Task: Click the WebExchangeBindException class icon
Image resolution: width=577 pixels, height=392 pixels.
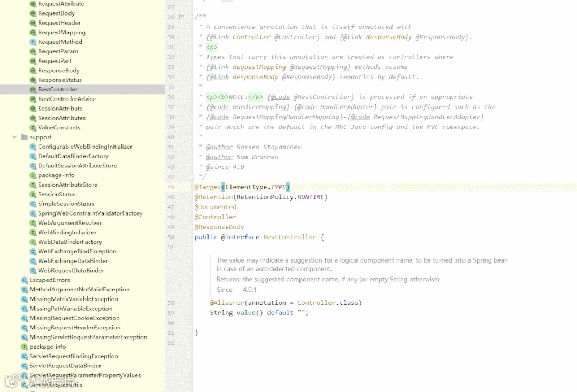Action: 33,252
